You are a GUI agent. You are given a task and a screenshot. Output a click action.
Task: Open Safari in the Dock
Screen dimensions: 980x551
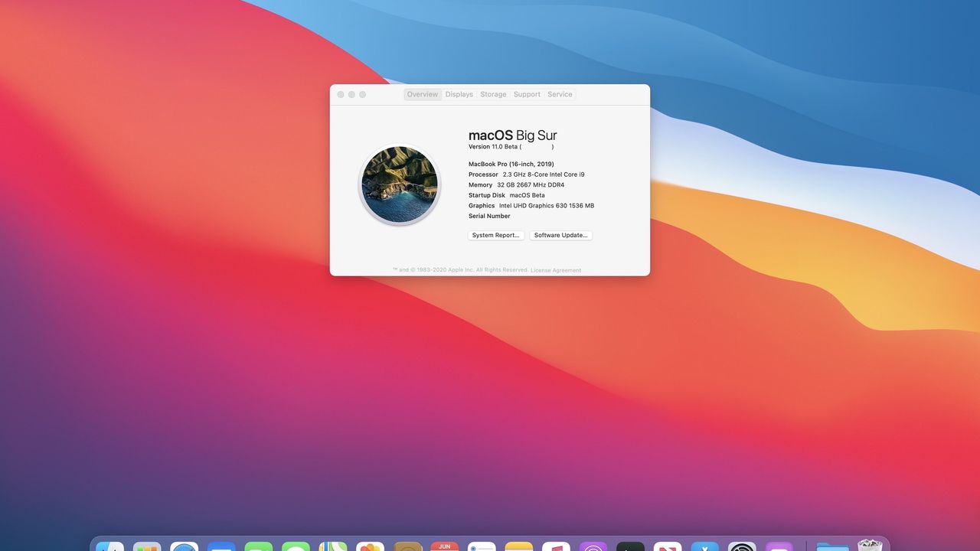[185, 546]
